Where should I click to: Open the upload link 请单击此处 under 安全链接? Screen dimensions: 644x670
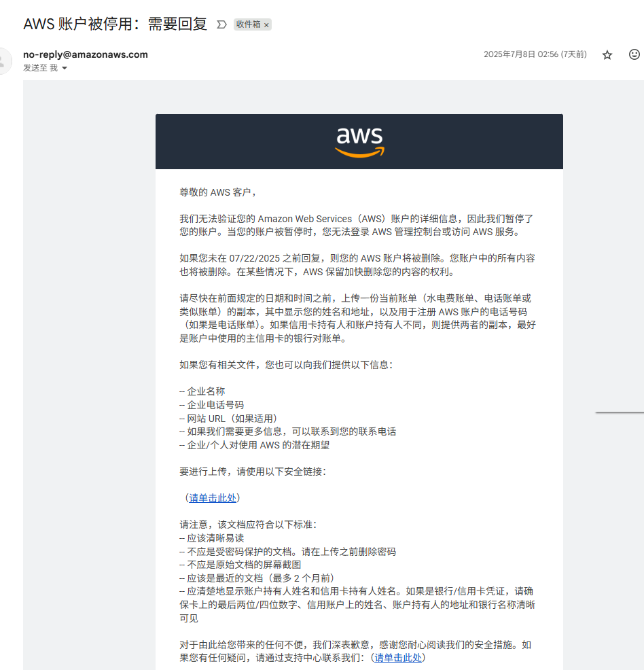click(x=213, y=498)
